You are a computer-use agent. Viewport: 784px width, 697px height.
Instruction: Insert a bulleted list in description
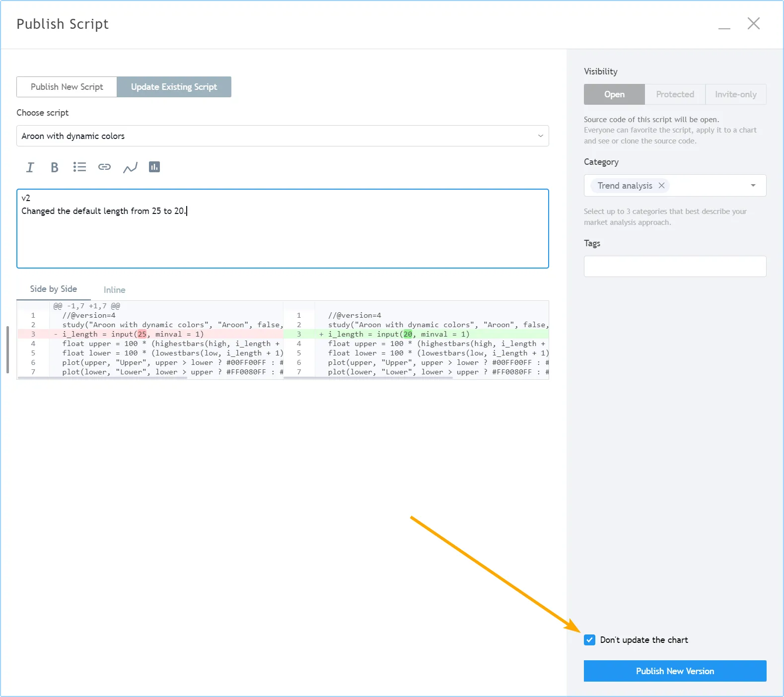click(79, 167)
